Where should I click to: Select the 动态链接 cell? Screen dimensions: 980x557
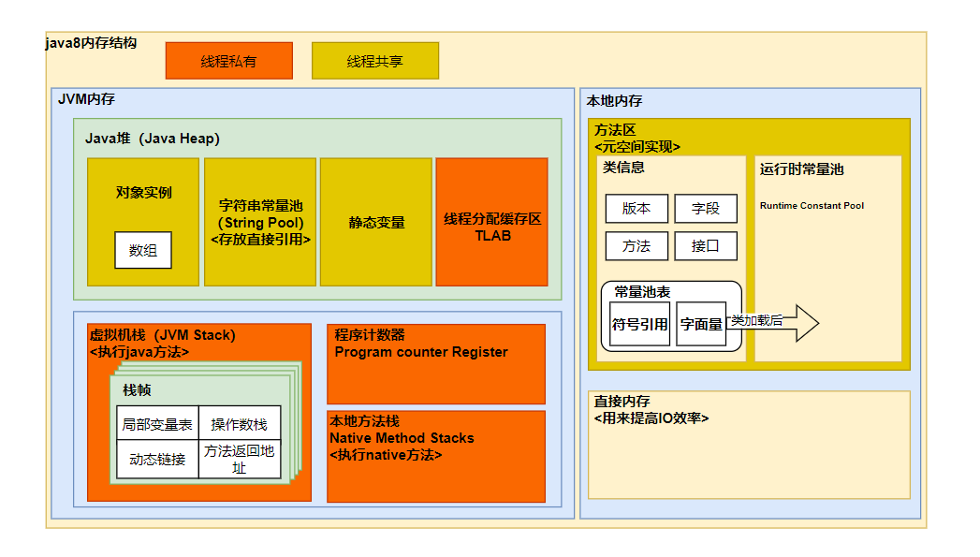pos(157,460)
